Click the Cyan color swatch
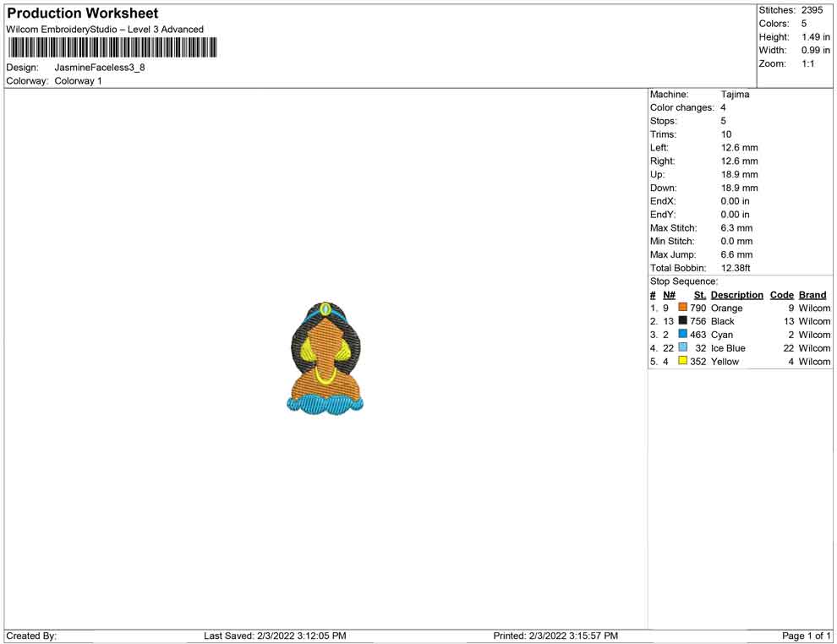 [x=683, y=334]
